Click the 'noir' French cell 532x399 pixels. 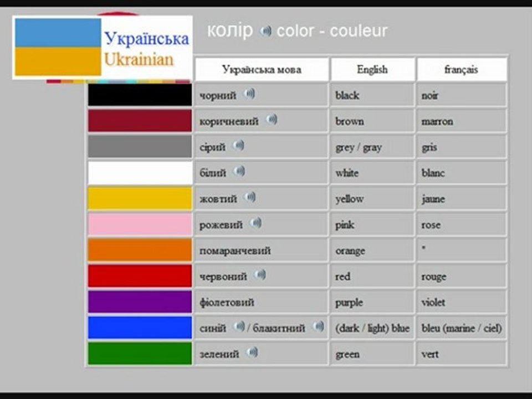pos(462,95)
